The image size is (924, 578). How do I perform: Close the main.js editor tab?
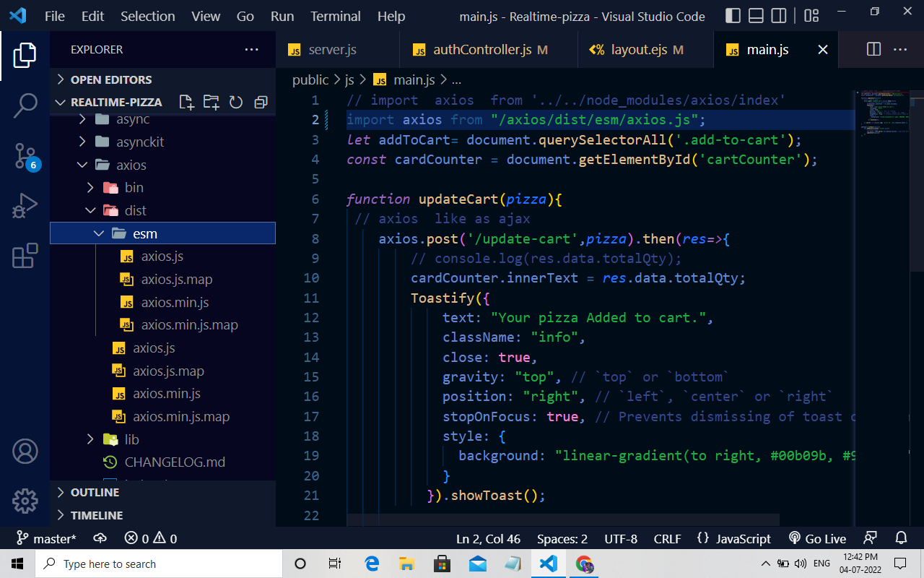click(822, 50)
